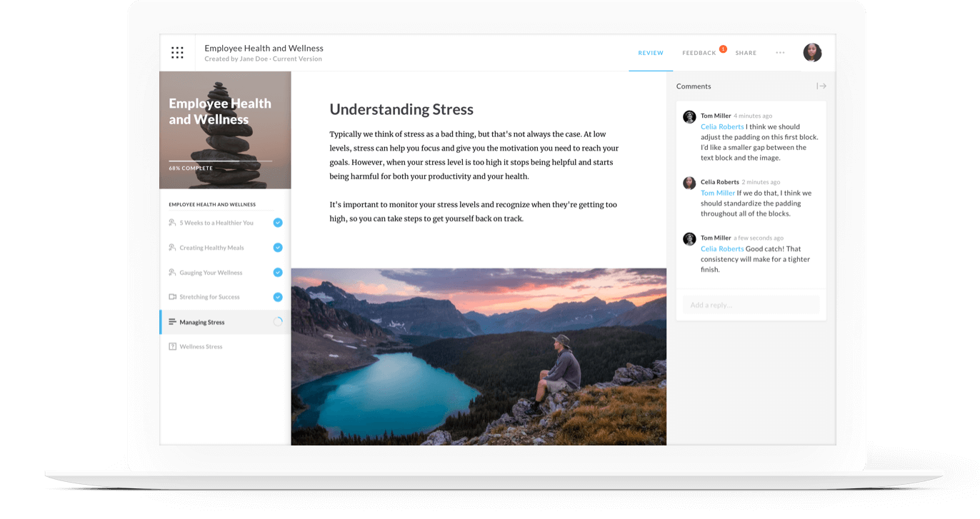Toggle the 5 Weeks to a Healthier You checkmark
The image size is (980, 519).
point(278,223)
